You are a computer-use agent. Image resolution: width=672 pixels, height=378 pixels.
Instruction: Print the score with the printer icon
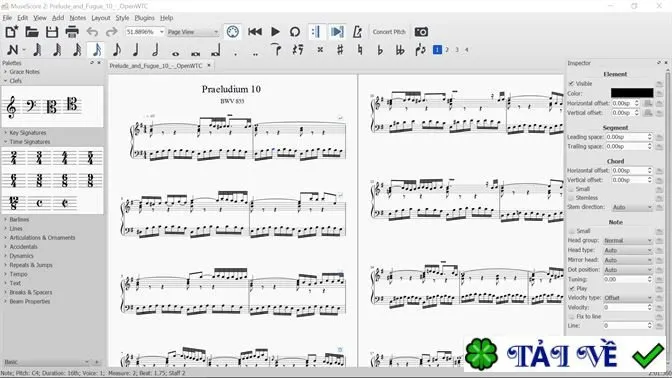(72, 32)
